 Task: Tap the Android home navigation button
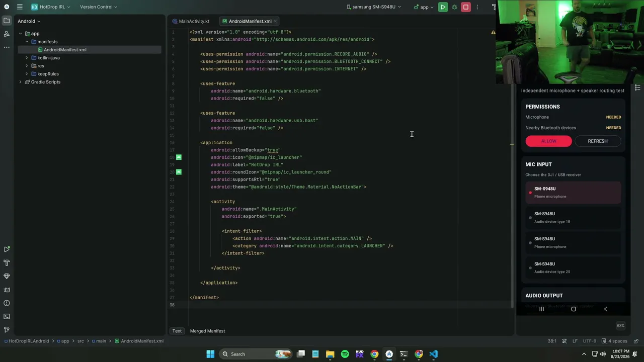(573, 309)
